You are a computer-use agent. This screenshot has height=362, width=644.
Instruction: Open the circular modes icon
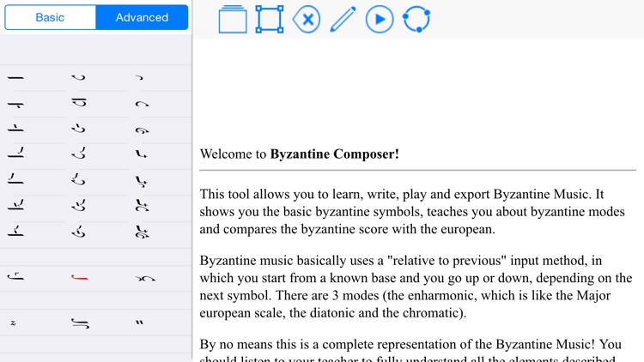coord(416,19)
